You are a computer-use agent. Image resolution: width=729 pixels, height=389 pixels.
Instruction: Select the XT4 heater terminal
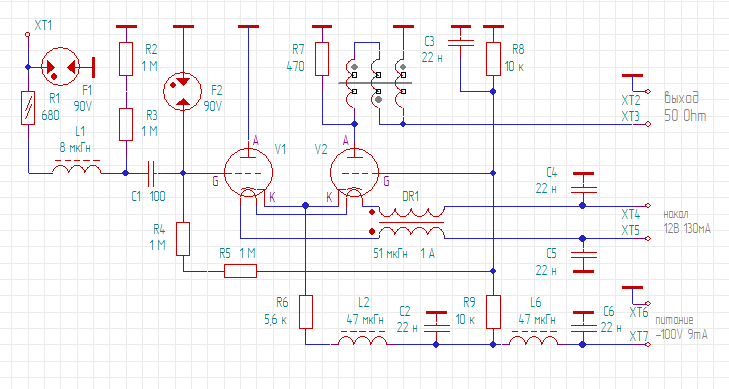648,205
